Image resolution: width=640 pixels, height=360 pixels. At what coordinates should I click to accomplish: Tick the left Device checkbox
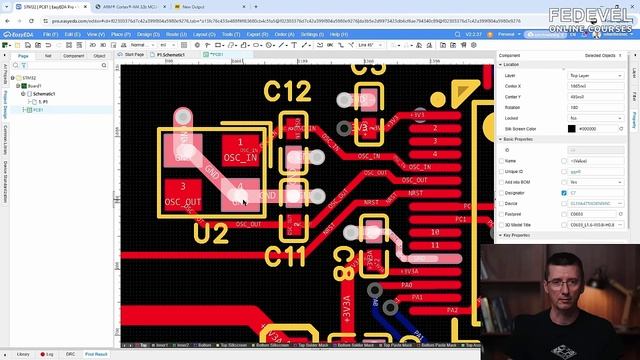501,203
